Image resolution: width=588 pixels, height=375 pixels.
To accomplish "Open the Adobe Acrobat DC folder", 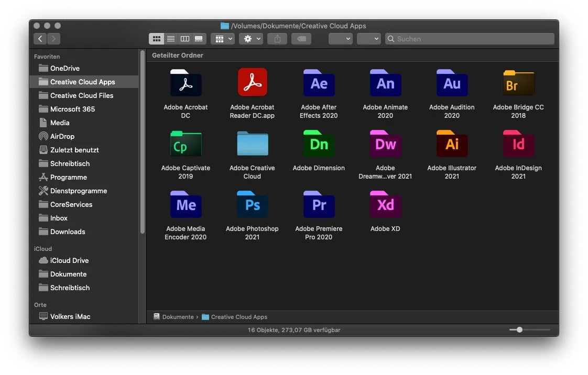I will (x=186, y=83).
